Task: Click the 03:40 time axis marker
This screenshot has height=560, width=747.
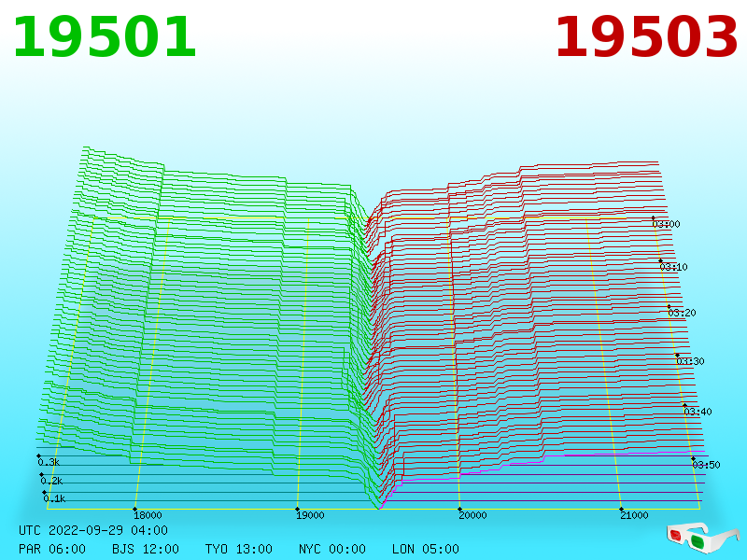Action: pos(698,412)
